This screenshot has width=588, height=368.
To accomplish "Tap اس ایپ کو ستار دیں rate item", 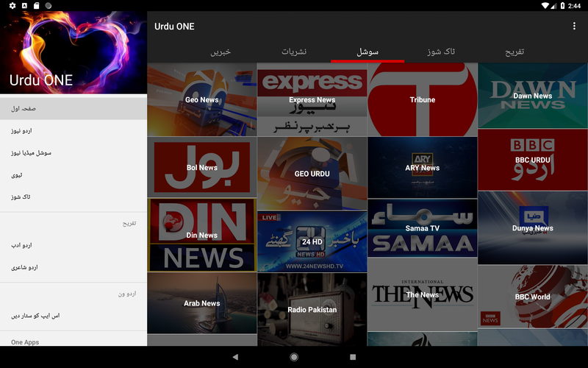I will click(x=73, y=316).
